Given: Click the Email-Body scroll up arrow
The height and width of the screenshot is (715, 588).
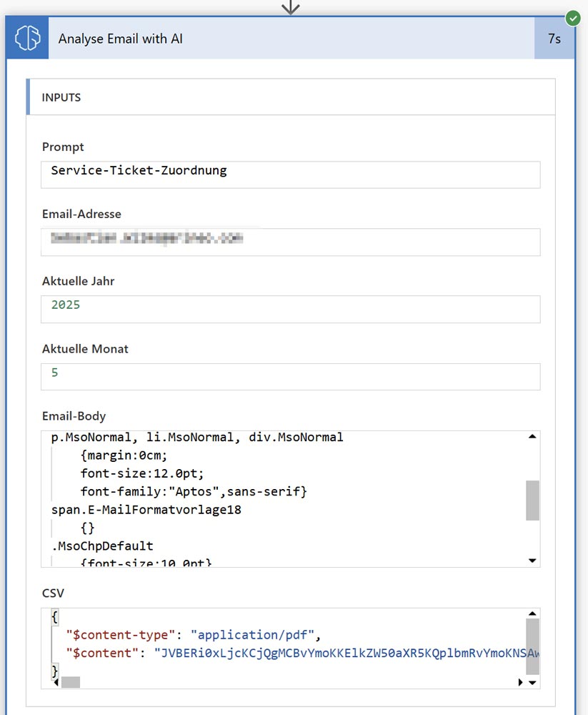Looking at the screenshot, I should (532, 437).
